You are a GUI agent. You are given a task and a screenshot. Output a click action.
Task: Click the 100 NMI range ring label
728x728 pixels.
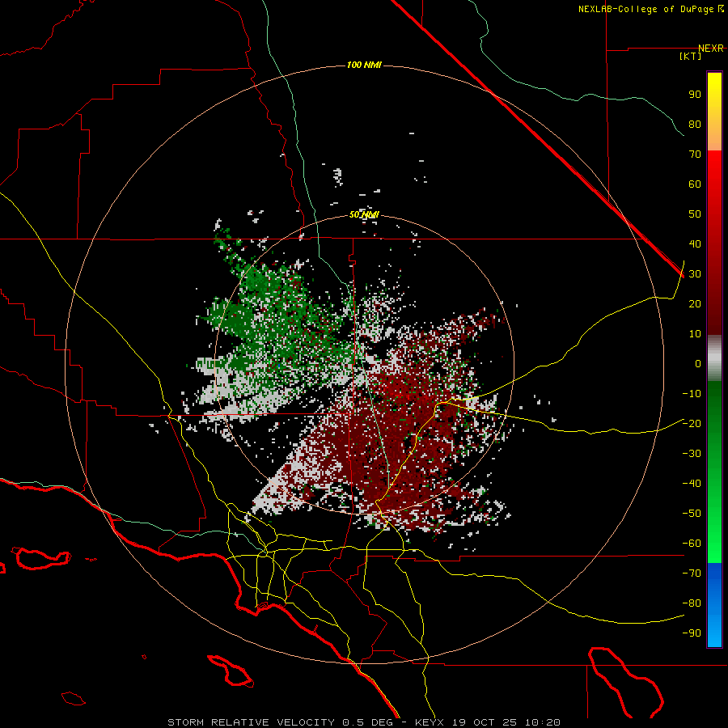coord(364,65)
